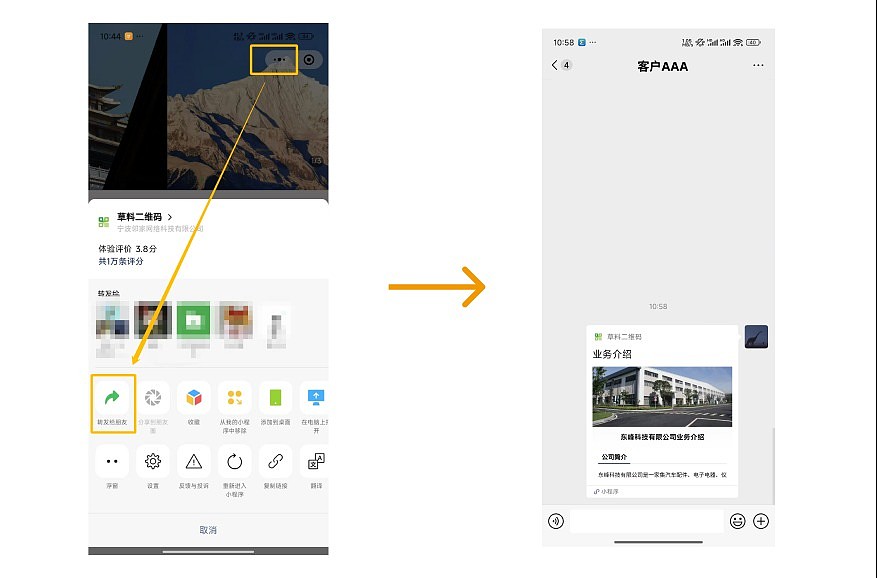Screen dimensions: 877x578
Task: Click 取消 to dismiss the share sheet
Action: pos(208,530)
